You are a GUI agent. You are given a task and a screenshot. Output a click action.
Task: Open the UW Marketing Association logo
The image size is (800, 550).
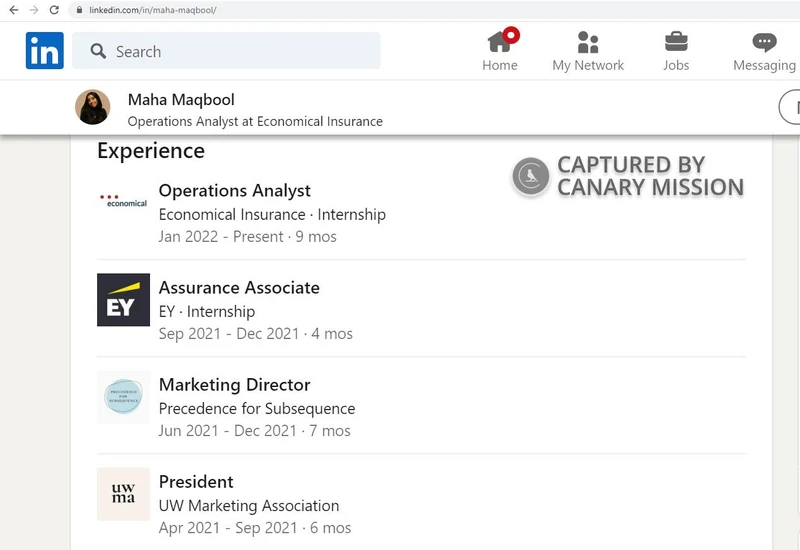[123, 494]
